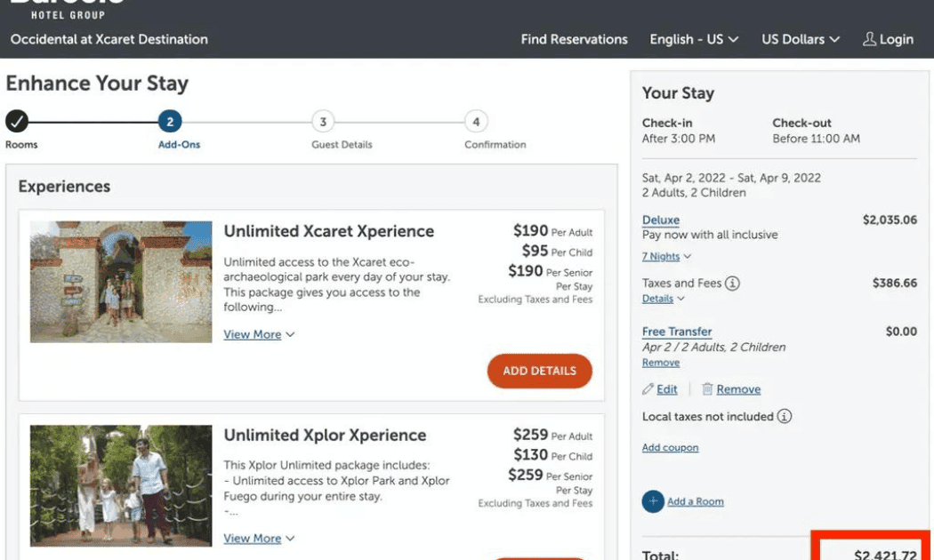Viewport: 934px width, 560px height.
Task: Go to the Guest Details step
Action: [x=323, y=122]
